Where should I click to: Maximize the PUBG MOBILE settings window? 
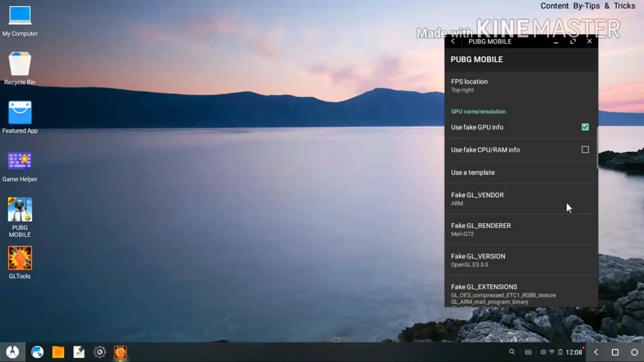(x=573, y=41)
